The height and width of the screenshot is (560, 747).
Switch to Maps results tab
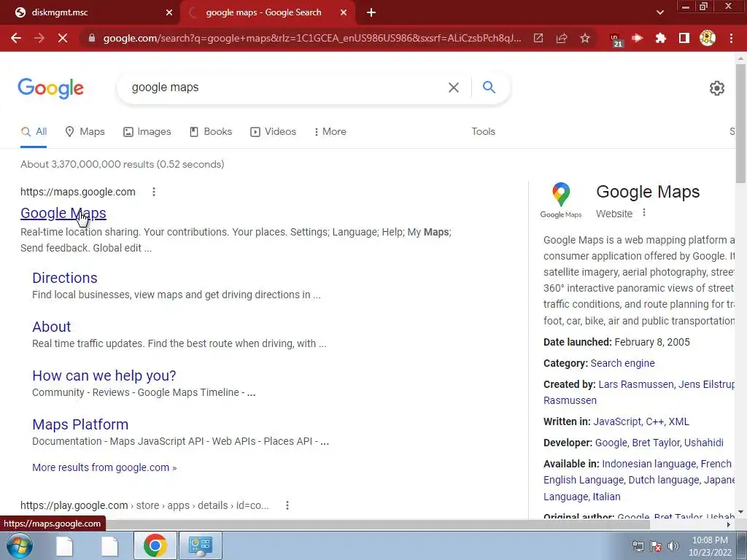[x=85, y=131]
